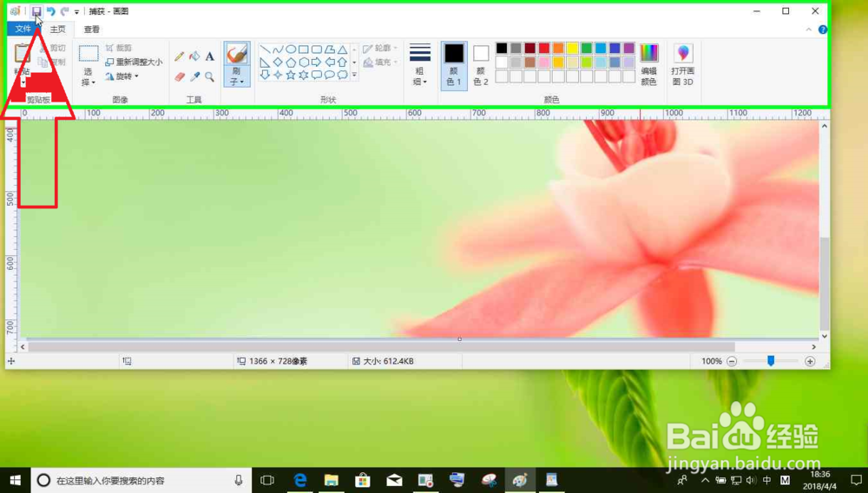Select the Magnifier tool
Viewport: 868px width, 493px height.
[x=210, y=77]
